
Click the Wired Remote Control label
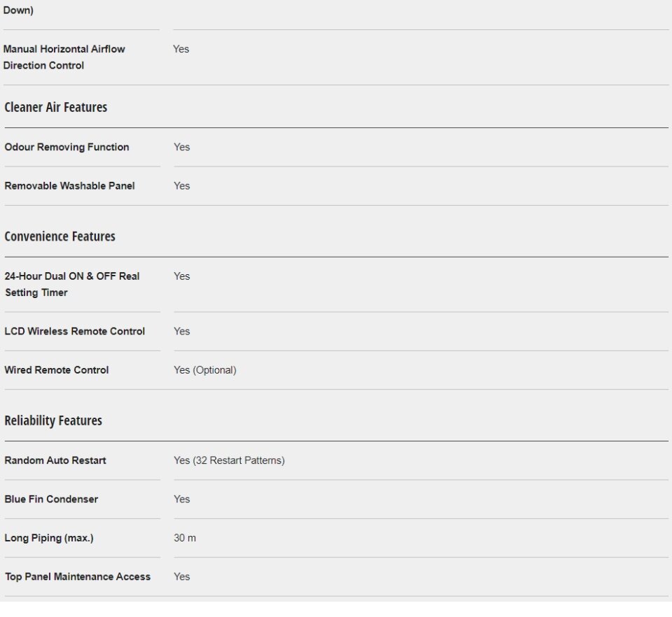(x=57, y=370)
